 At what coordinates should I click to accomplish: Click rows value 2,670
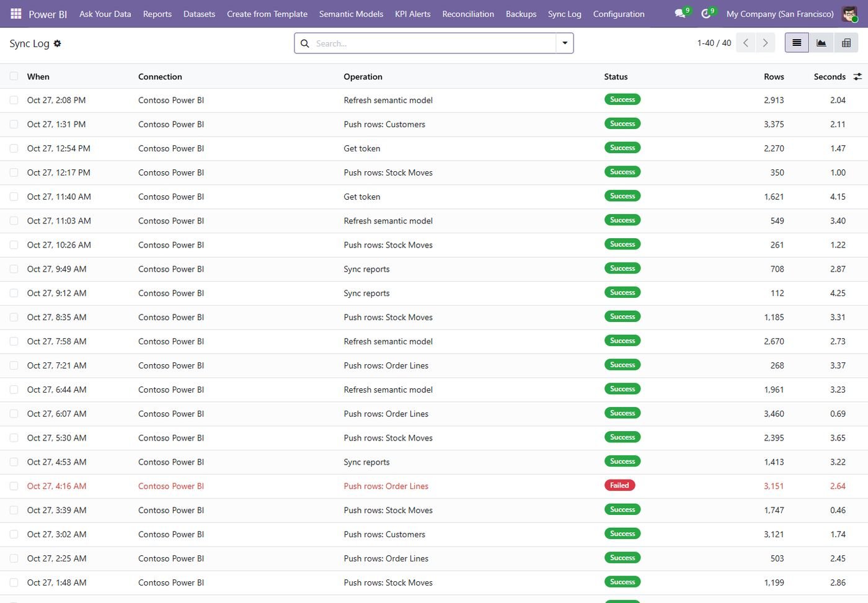774,341
